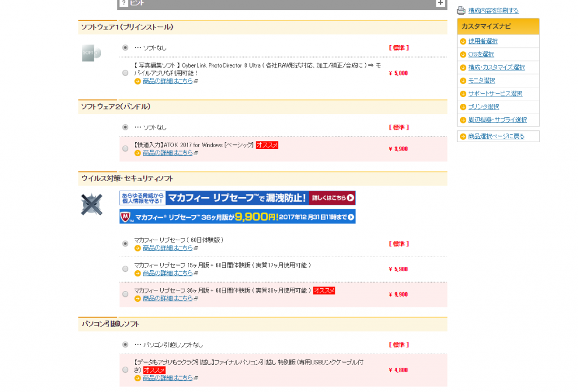
Task: Open the 構成内容を印刷する link
Action: coord(493,11)
